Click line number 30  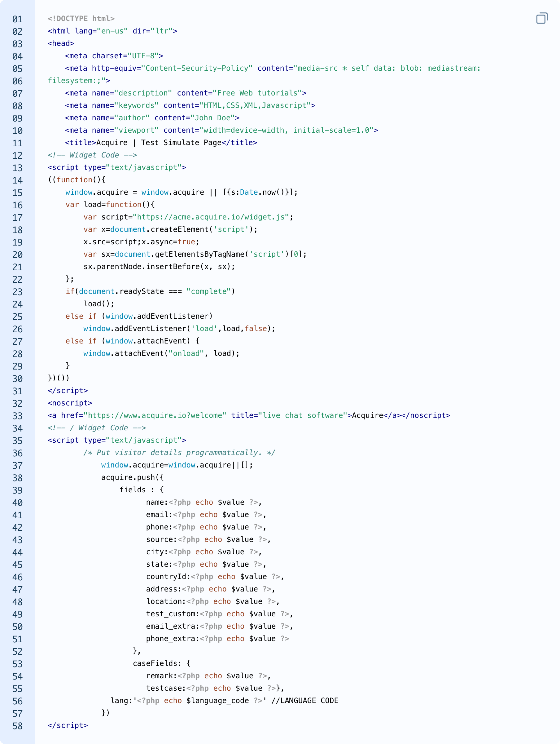click(17, 379)
